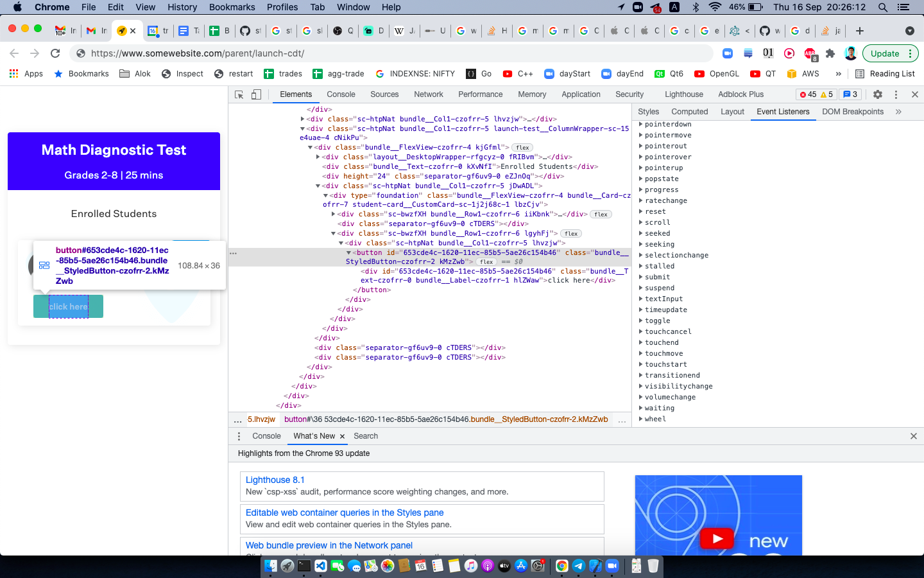Open the user profile avatar

point(851,53)
